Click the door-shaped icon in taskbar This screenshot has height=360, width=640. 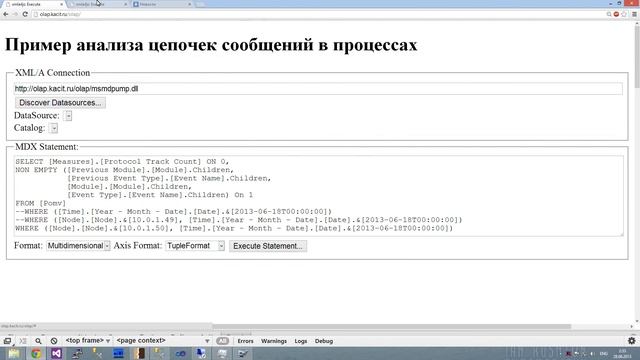point(139,353)
